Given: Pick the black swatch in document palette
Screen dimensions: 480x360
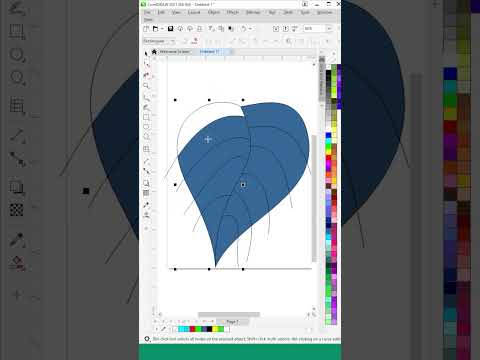Looking at the screenshot, I should [209, 329].
